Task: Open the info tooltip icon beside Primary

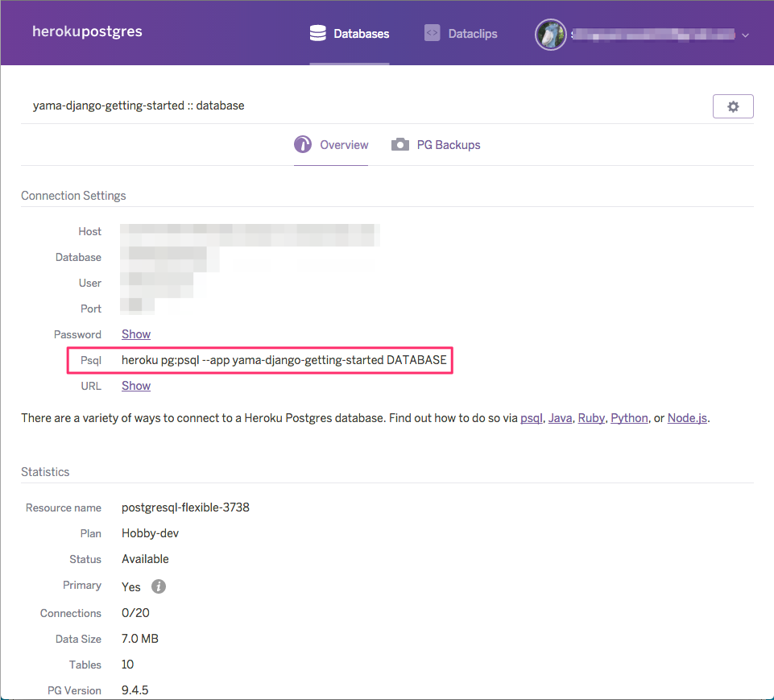Action: click(158, 586)
